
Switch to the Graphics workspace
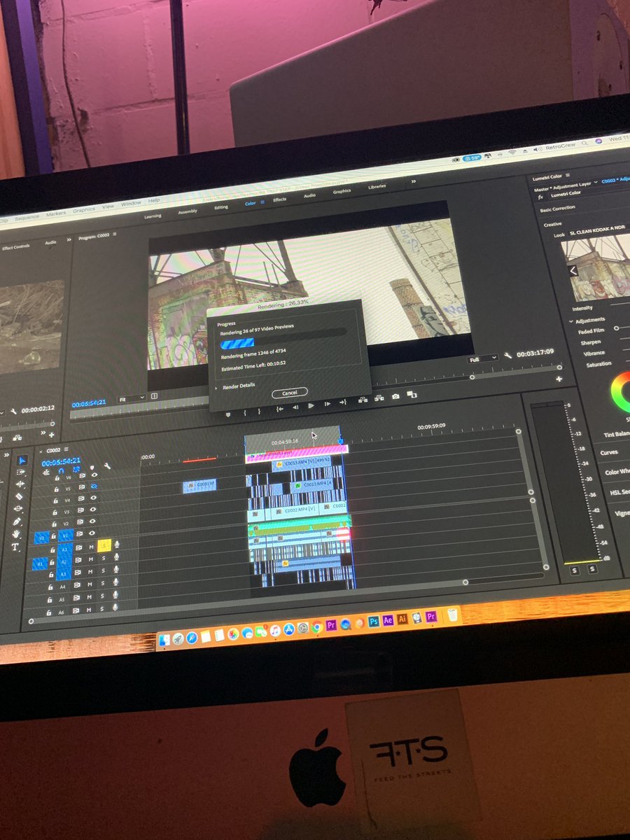[x=342, y=191]
